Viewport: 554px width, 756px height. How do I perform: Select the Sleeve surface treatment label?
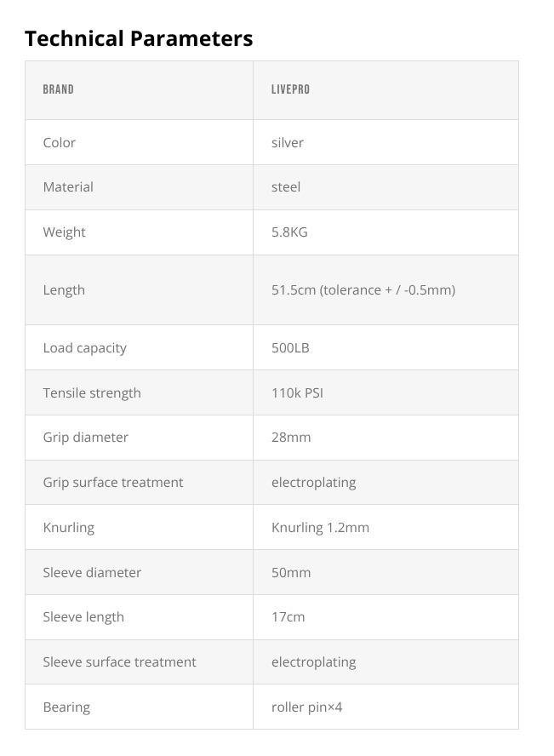(x=120, y=661)
